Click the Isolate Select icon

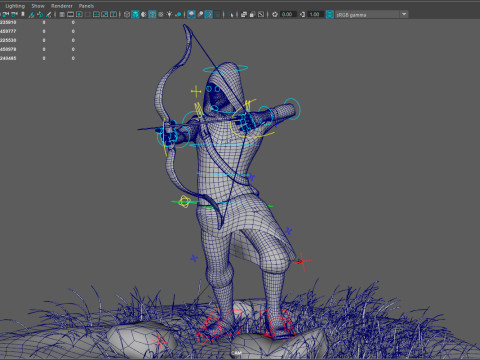(x=231, y=14)
